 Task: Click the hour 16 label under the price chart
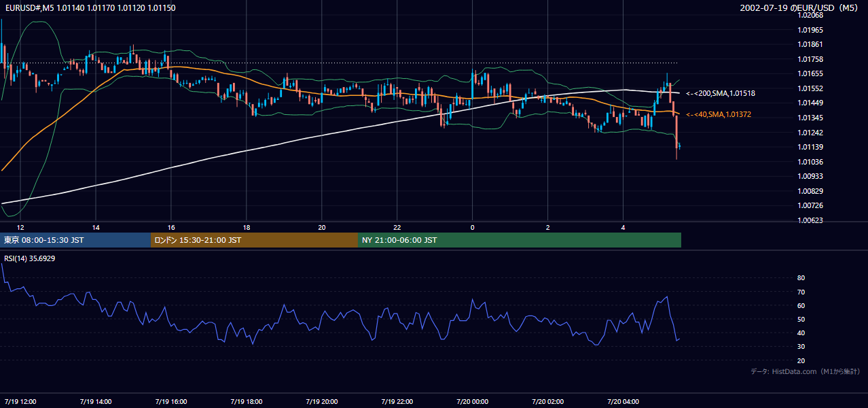pyautogui.click(x=171, y=227)
